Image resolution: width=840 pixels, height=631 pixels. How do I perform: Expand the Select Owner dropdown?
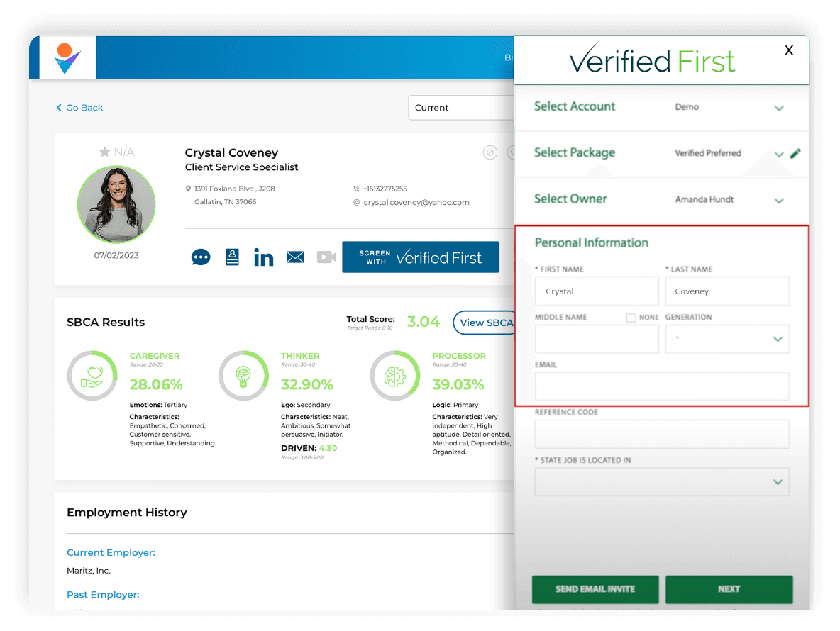779,201
